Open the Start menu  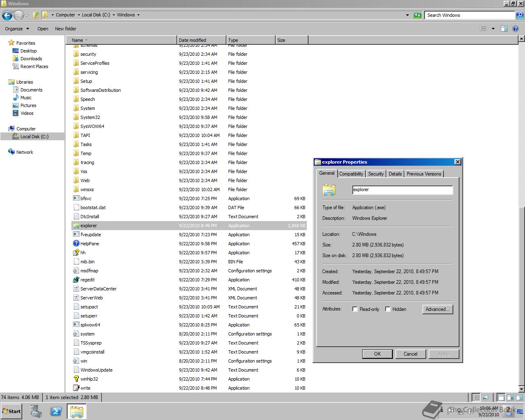click(x=11, y=411)
